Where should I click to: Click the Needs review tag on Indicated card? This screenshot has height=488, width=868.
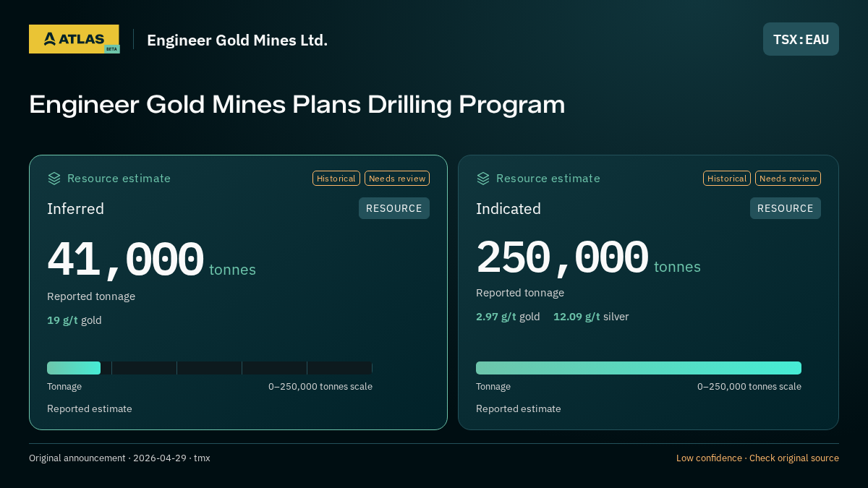pos(788,179)
